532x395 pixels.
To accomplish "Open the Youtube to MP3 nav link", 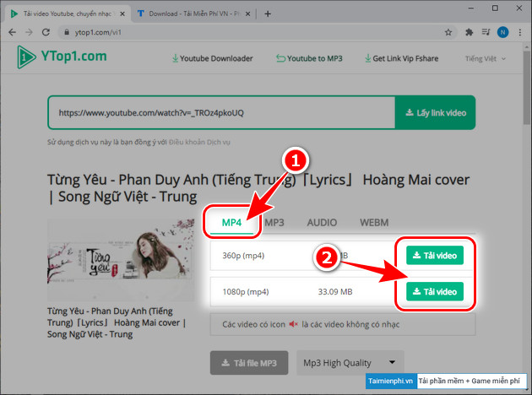I will (x=309, y=58).
